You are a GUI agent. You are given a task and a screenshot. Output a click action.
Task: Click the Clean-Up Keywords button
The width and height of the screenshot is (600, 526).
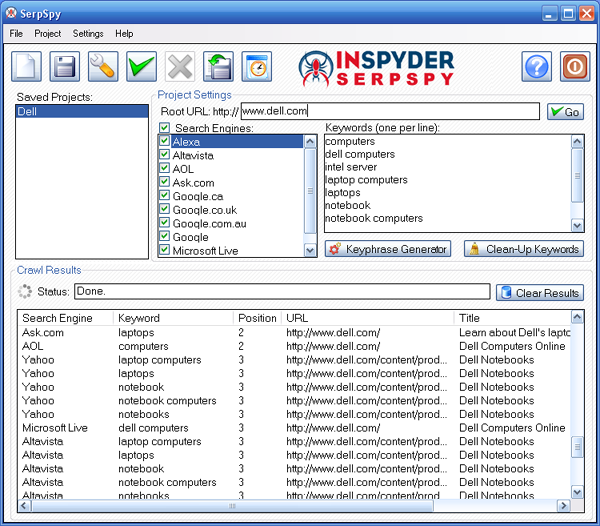click(524, 249)
